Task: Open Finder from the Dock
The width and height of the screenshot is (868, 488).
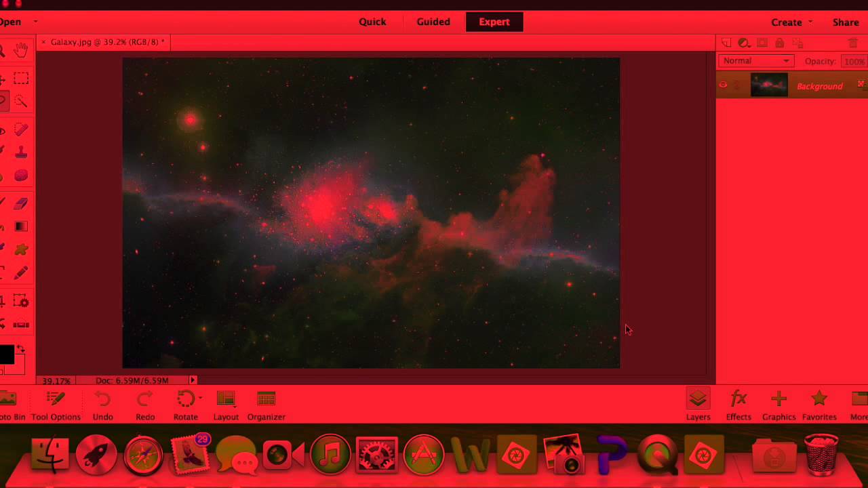Action: (50, 454)
